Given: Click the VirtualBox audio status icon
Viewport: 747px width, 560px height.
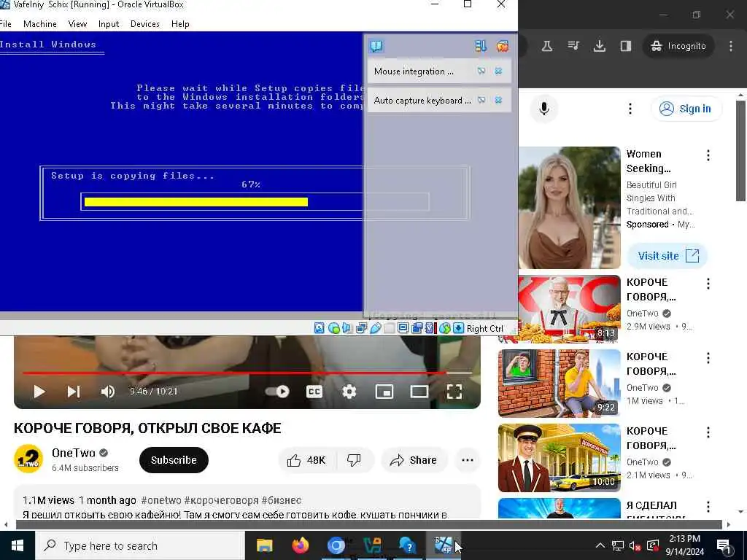Looking at the screenshot, I should (347, 328).
